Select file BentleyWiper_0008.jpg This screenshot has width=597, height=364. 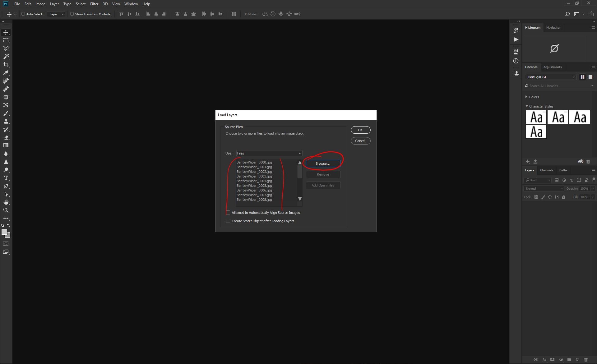point(254,200)
